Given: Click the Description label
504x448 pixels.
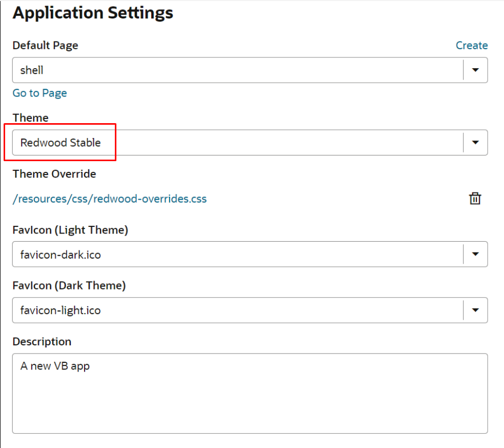Looking at the screenshot, I should pos(42,342).
